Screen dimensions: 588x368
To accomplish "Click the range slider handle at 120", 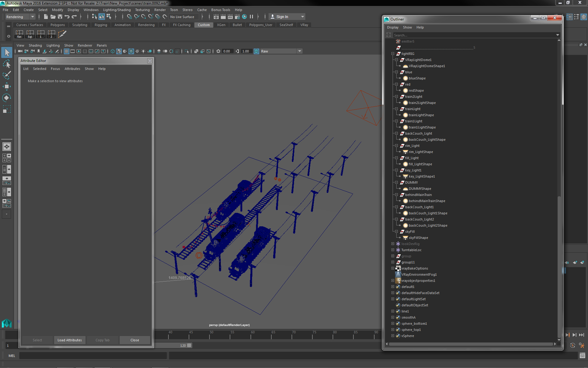I will [189, 345].
